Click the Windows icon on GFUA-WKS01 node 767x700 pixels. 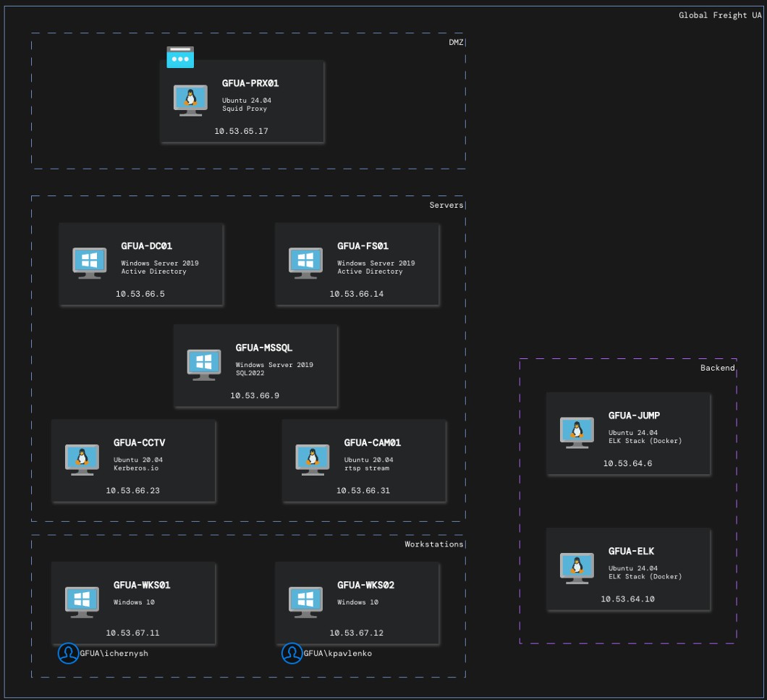tap(82, 602)
